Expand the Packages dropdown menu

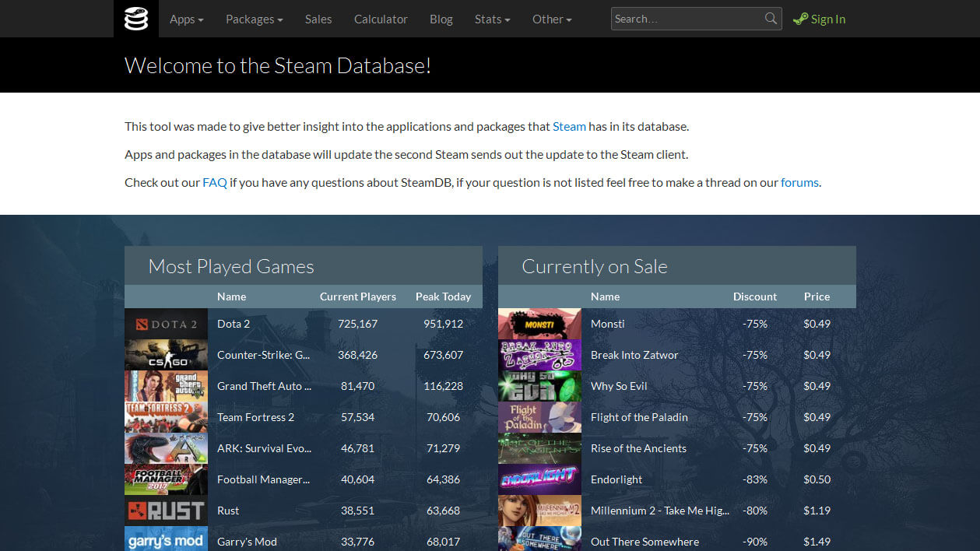pos(255,19)
